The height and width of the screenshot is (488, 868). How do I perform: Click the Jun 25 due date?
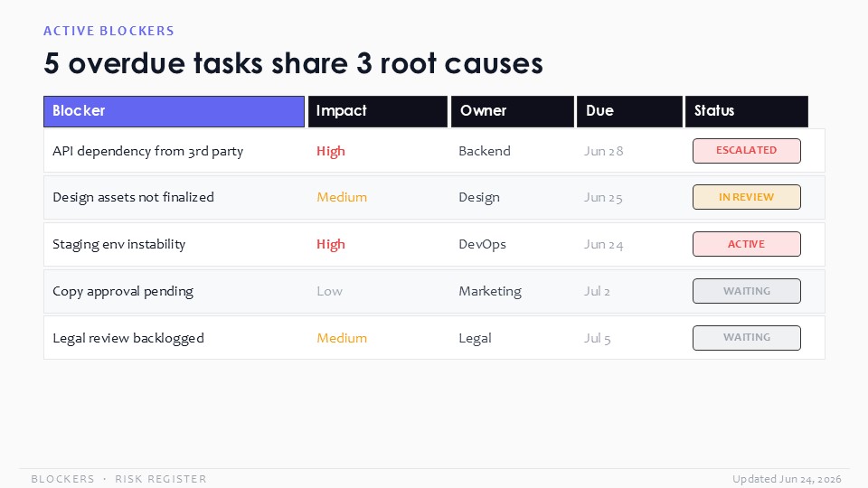603,198
